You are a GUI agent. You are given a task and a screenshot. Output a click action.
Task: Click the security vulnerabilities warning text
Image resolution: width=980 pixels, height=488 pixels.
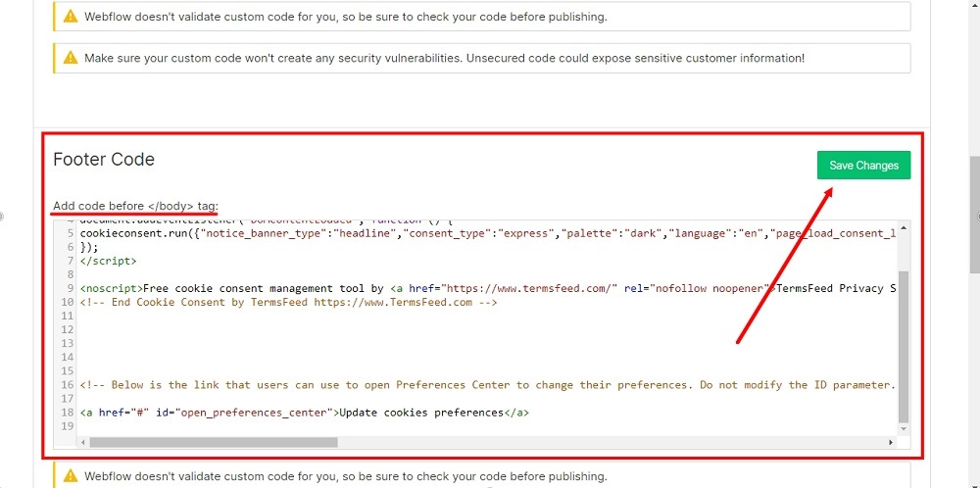pyautogui.click(x=444, y=58)
